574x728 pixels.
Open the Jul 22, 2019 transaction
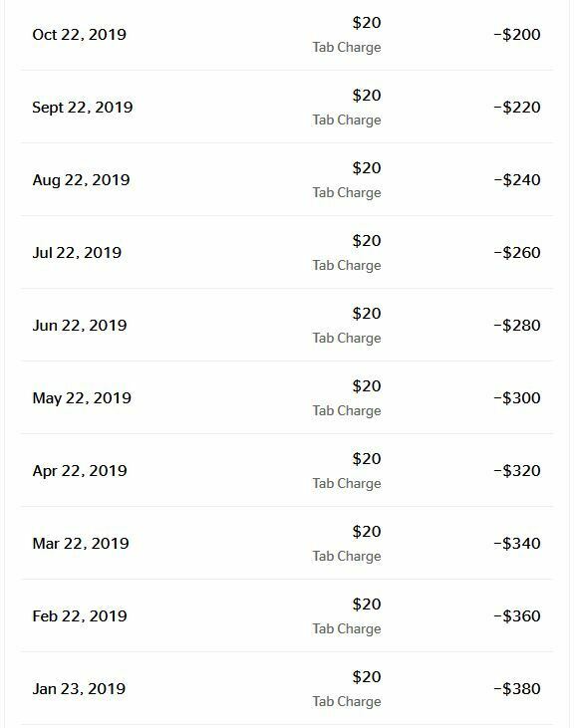click(287, 252)
